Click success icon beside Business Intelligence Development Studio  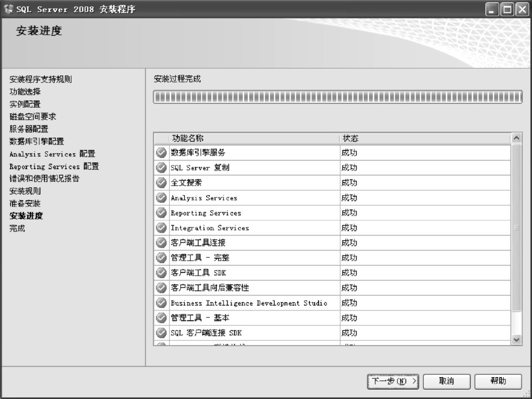pyautogui.click(x=161, y=303)
